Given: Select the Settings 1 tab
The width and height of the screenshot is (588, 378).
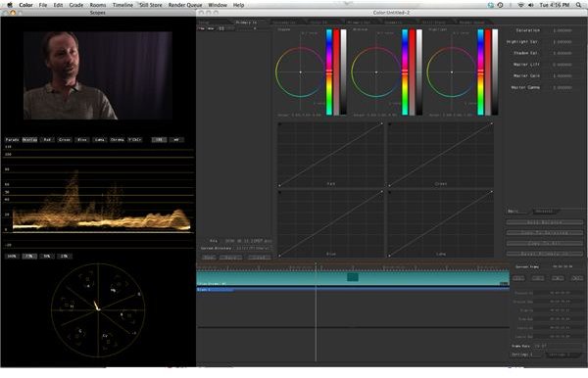Looking at the screenshot, I should (x=525, y=354).
